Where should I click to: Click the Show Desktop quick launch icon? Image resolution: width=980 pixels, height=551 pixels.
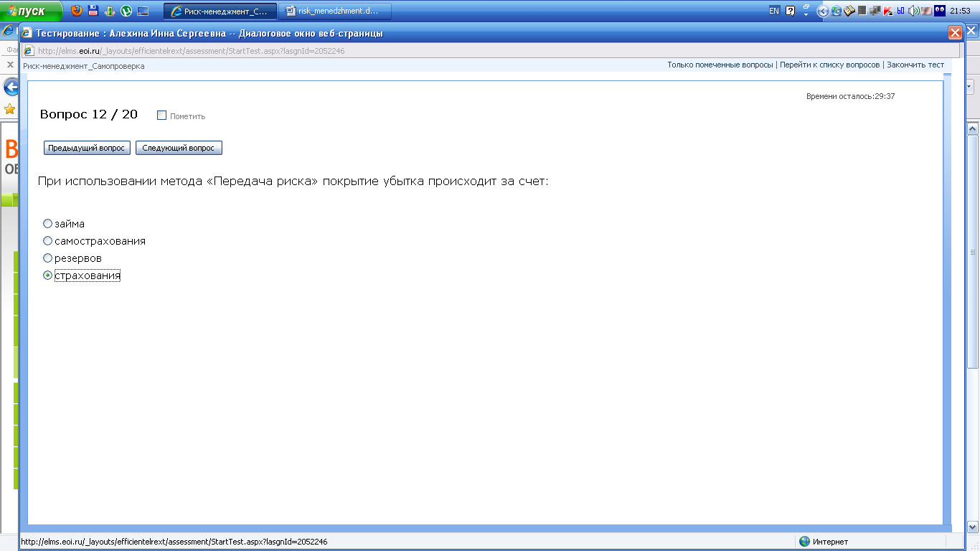[143, 11]
